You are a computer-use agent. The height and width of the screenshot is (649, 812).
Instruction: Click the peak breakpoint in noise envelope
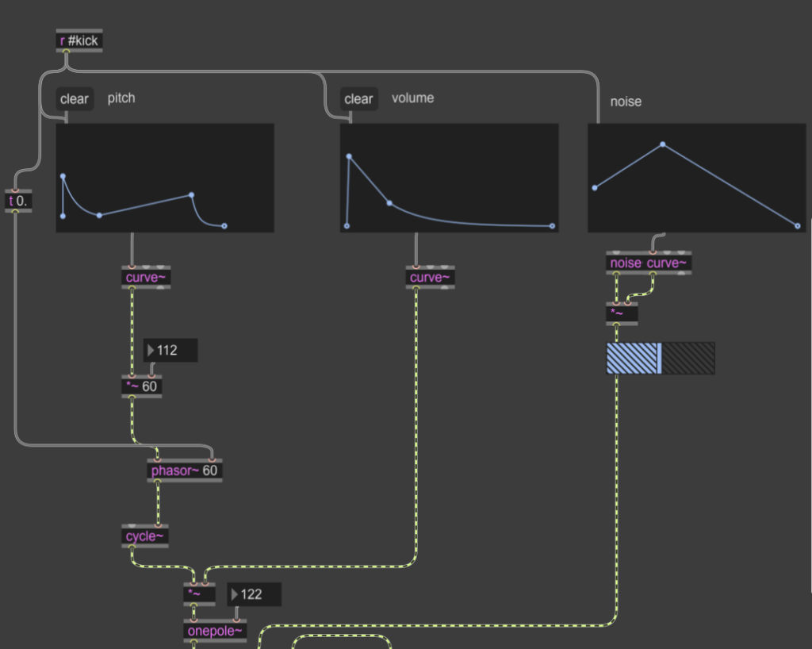tap(662, 144)
